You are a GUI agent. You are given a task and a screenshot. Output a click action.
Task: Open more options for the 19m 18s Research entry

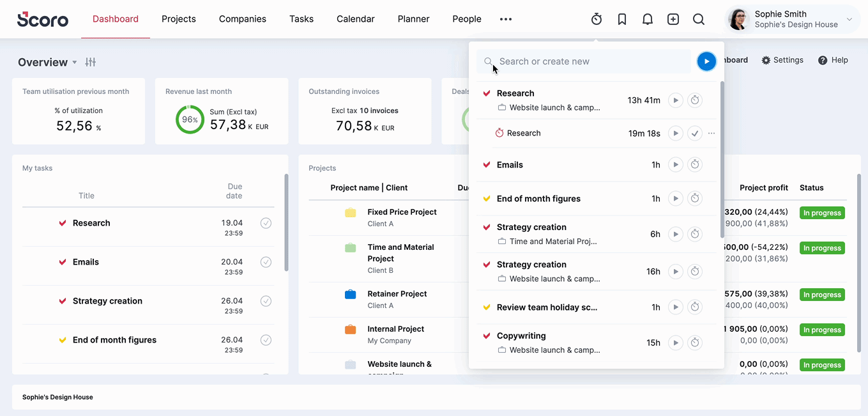[712, 134]
